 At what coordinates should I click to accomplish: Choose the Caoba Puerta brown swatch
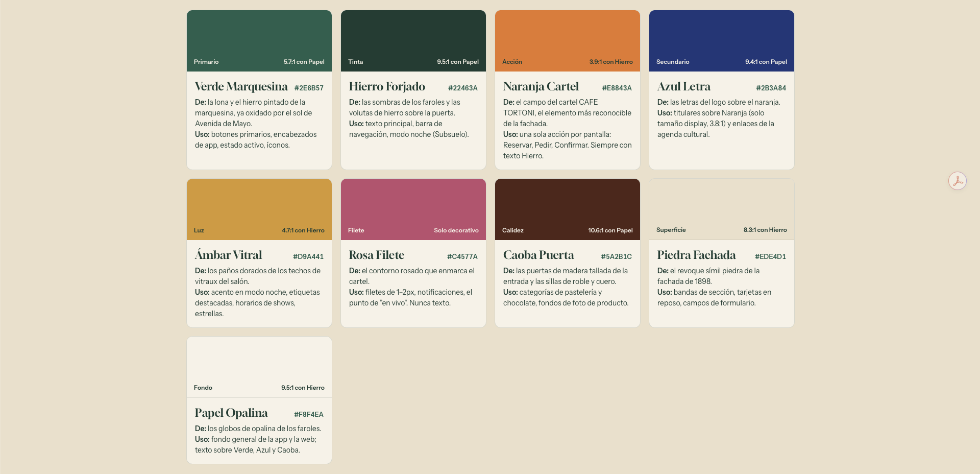coord(568,209)
